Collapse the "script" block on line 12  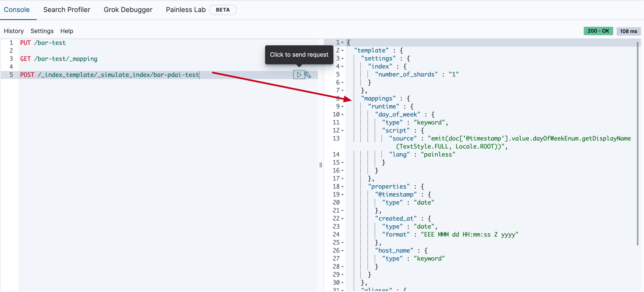342,131
